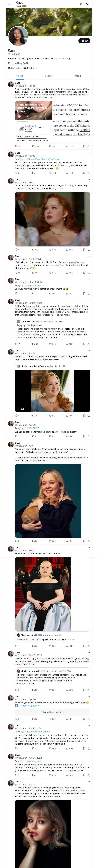98x868 pixels.
Task: Expand the three-dot menu on the Mar 17 post
Action: pos(89,548)
